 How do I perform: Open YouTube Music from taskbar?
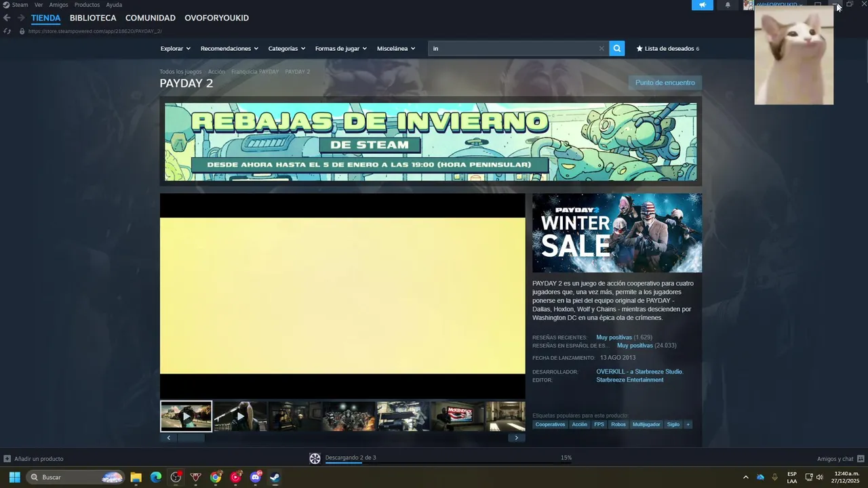(x=235, y=477)
